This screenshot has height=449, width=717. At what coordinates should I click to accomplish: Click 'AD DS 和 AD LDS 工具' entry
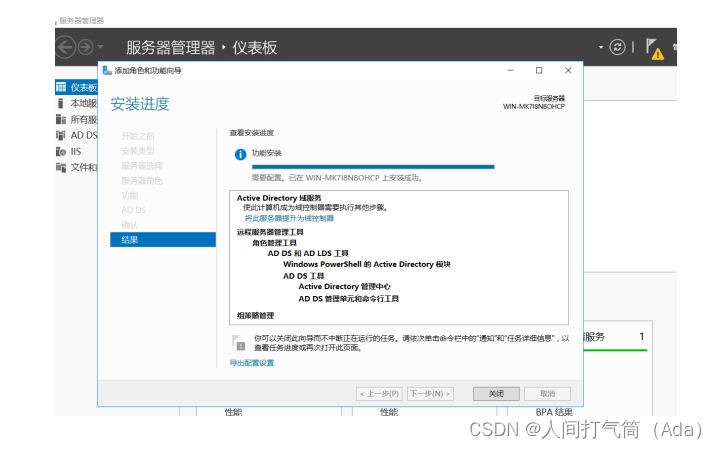tap(308, 253)
